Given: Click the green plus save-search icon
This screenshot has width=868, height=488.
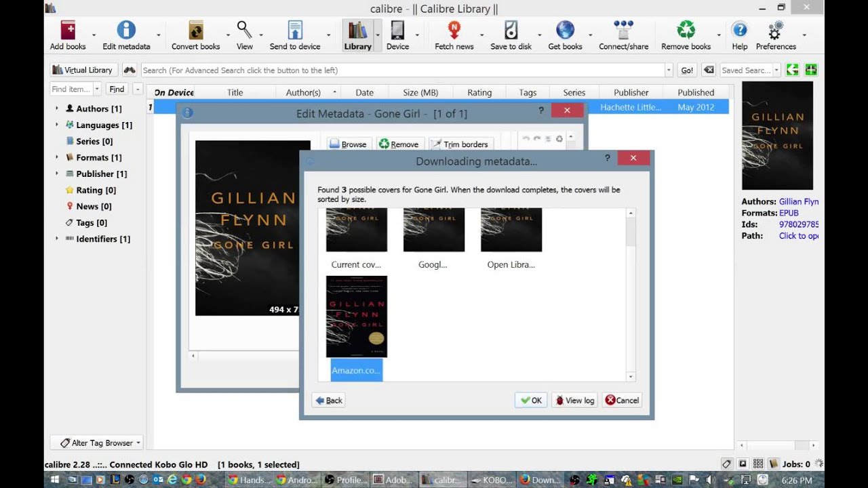Looking at the screenshot, I should [x=810, y=70].
